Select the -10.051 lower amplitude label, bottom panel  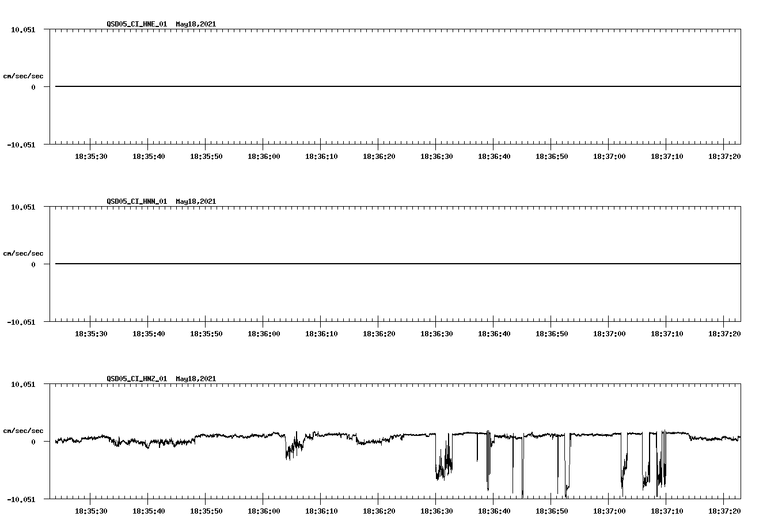click(x=22, y=499)
